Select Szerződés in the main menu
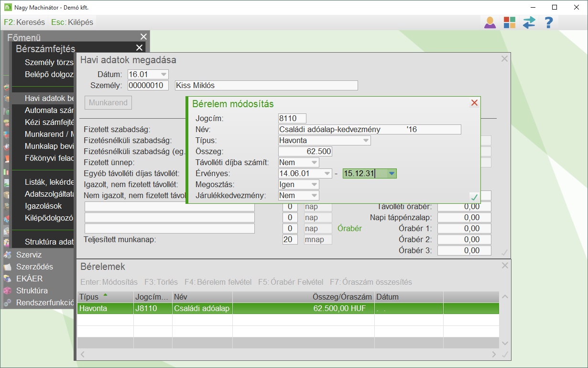 (34, 267)
